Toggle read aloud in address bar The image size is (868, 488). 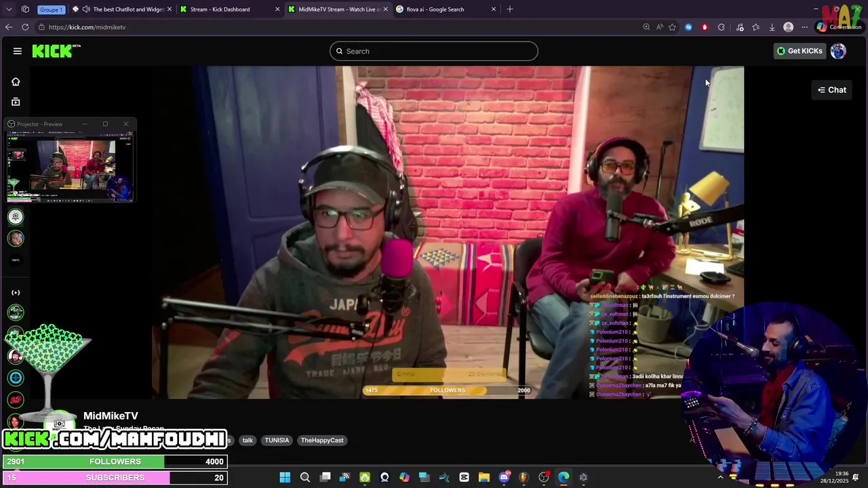coord(659,27)
